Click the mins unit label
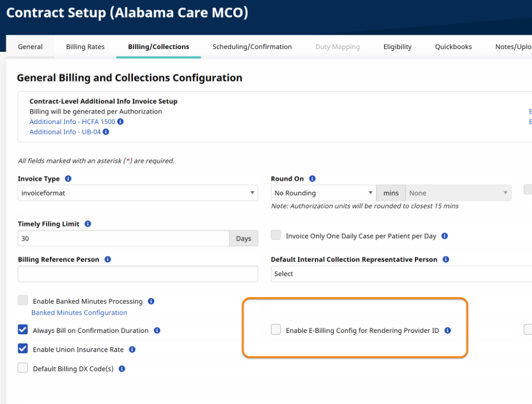Image resolution: width=532 pixels, height=404 pixels. click(391, 193)
